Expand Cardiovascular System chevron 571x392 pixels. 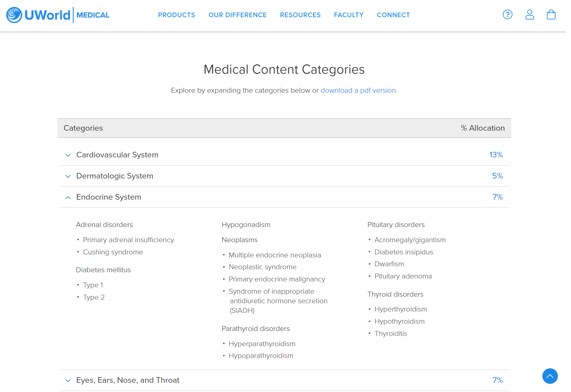point(68,155)
